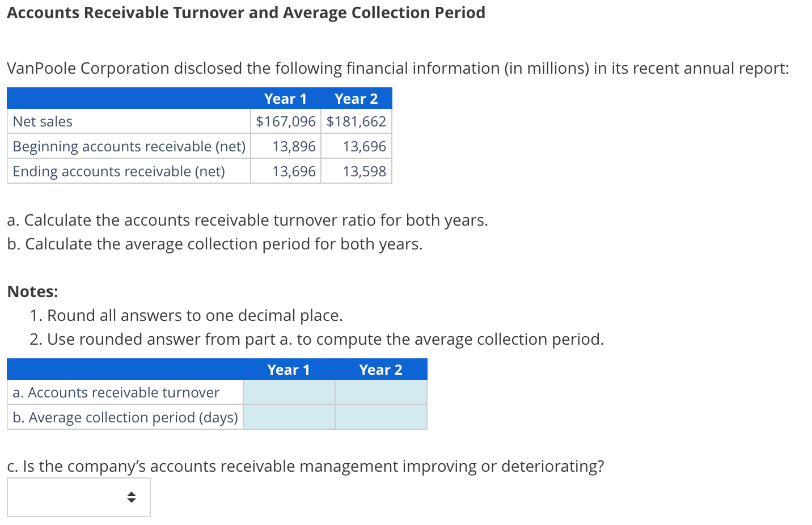
Task: Select the Year 1 header of the answer table
Action: (289, 369)
